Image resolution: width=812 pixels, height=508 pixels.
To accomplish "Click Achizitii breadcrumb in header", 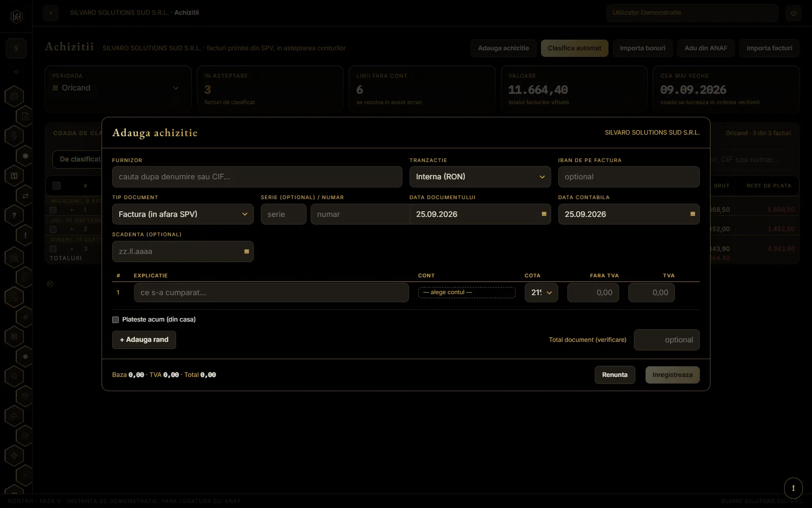I will coord(186,13).
